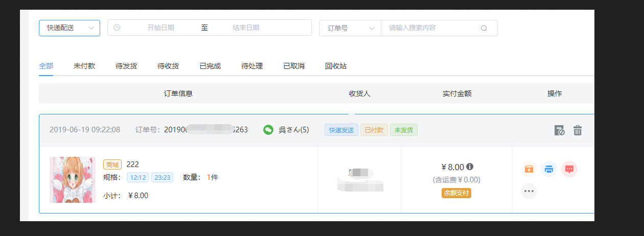Switch to the 待处理 tab
Image resolution: width=644 pixels, height=236 pixels.
point(252,66)
